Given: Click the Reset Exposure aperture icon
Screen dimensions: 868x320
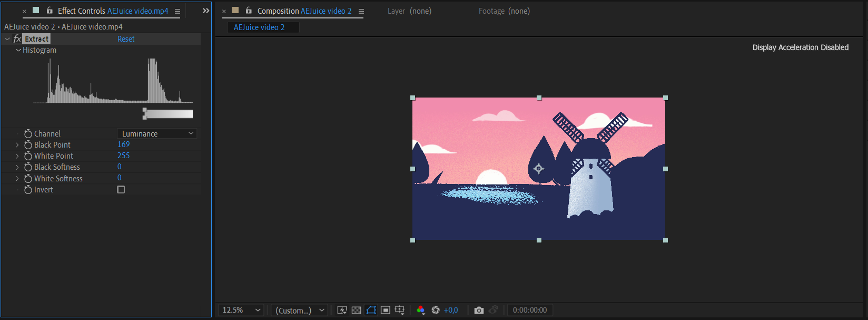Looking at the screenshot, I should pos(436,310).
